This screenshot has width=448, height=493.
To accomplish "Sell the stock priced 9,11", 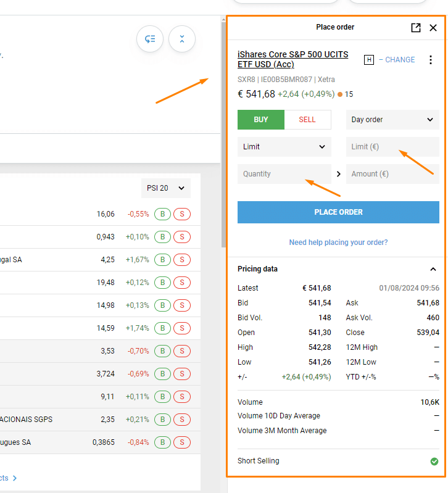I will point(182,397).
